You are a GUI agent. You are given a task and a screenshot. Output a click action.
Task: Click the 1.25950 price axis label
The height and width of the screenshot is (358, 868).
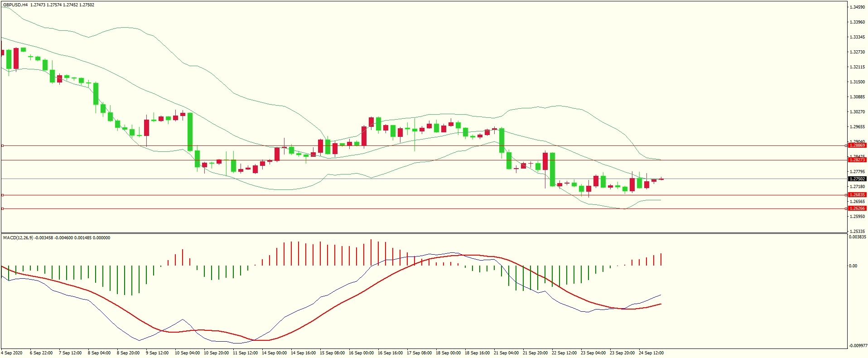[858, 217]
